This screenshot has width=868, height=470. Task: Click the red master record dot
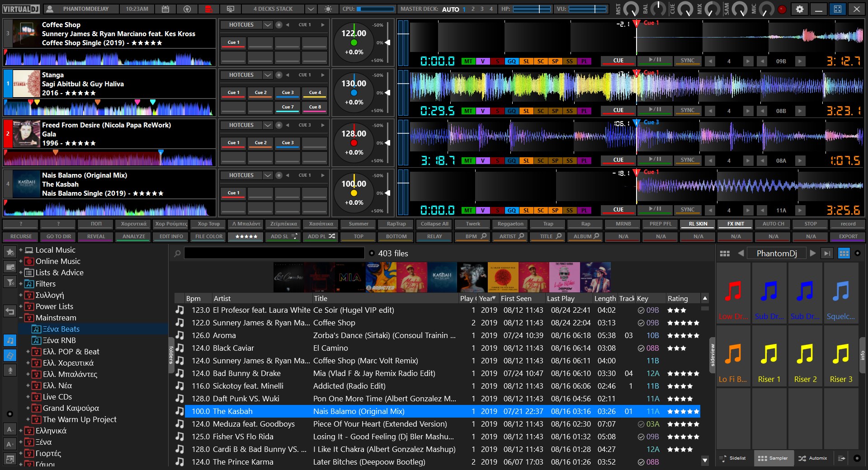click(782, 9)
